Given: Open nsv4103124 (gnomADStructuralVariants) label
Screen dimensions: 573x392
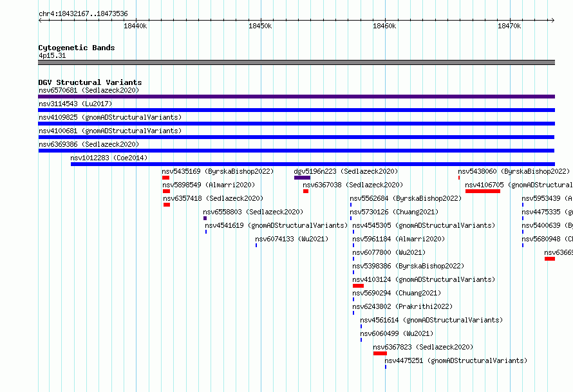Looking at the screenshot, I should click(x=424, y=279).
